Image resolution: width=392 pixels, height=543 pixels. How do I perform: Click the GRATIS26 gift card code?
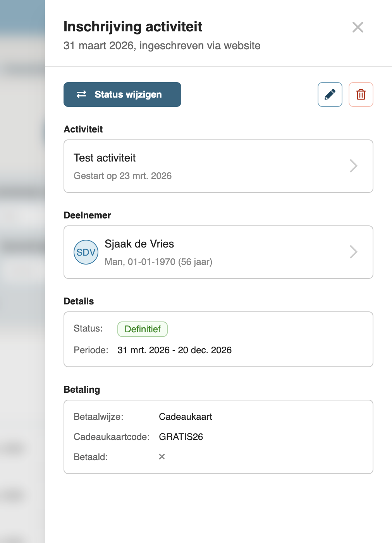(x=181, y=437)
